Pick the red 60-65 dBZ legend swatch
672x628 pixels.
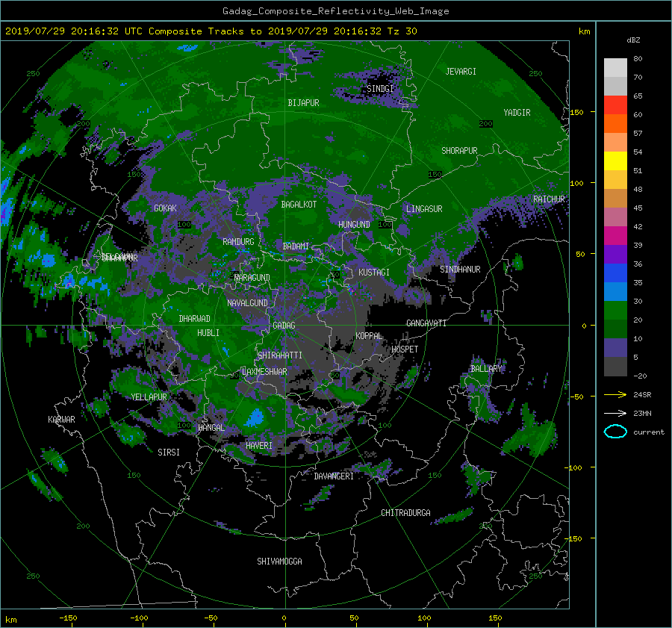pos(615,105)
